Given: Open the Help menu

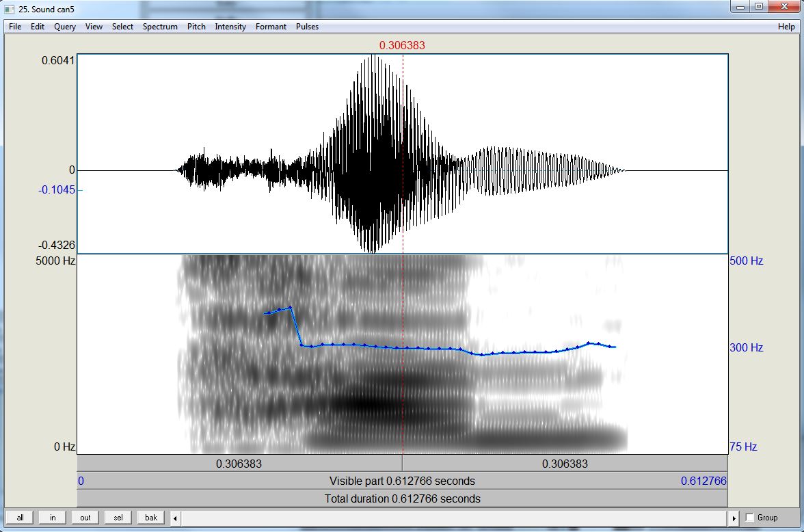Looking at the screenshot, I should tap(786, 27).
